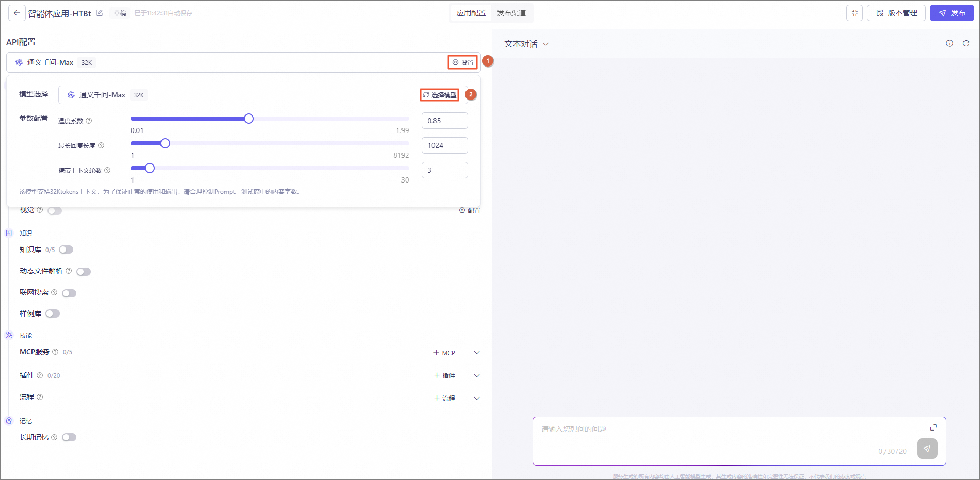Open 视觉 配置 link
Viewport: 980px width, 480px height.
tap(470, 210)
